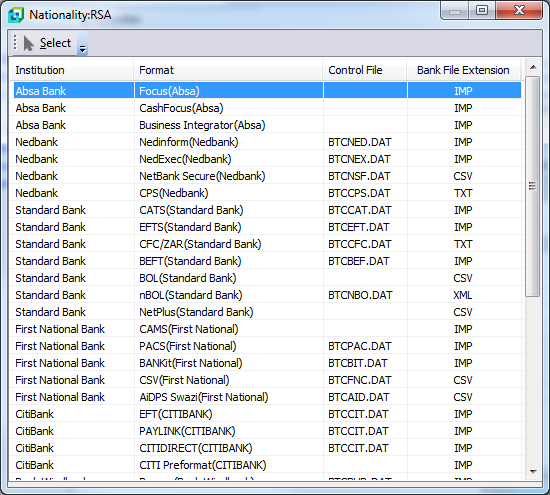Select the CITIDIRECT(CITIBANK) format

coord(195,448)
